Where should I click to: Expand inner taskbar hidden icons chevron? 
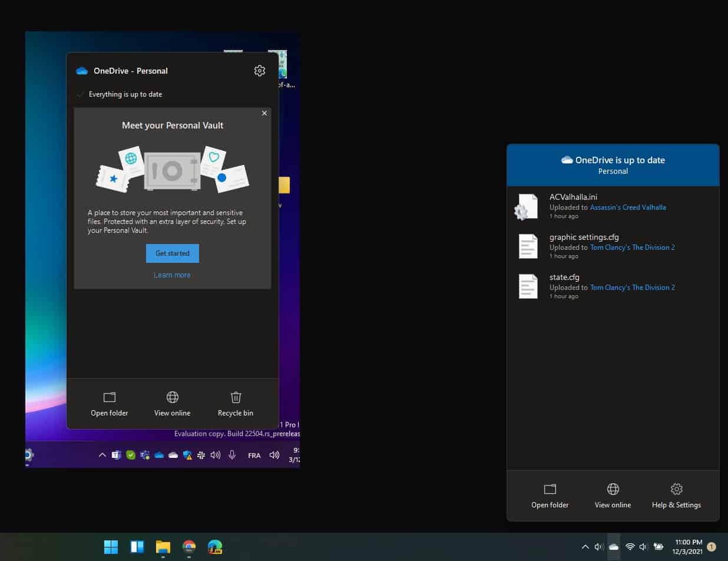point(102,455)
